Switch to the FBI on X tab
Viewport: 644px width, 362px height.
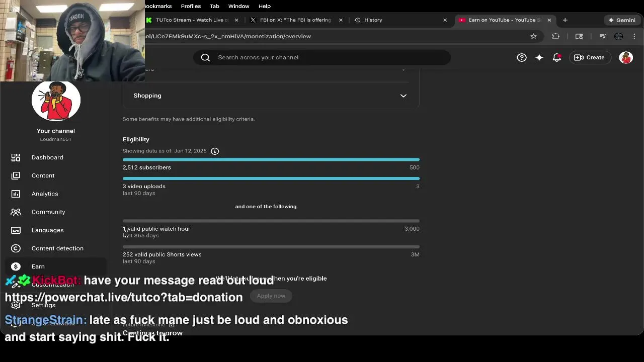coord(295,20)
